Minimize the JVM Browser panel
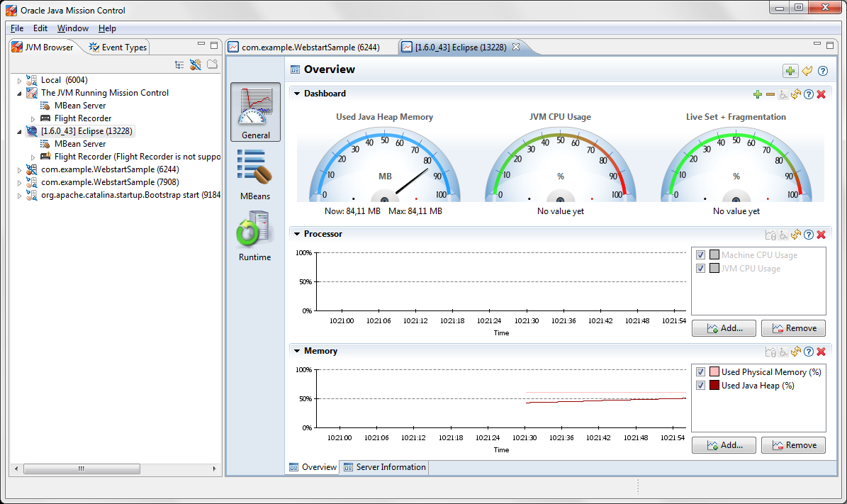The image size is (847, 504). (x=201, y=44)
